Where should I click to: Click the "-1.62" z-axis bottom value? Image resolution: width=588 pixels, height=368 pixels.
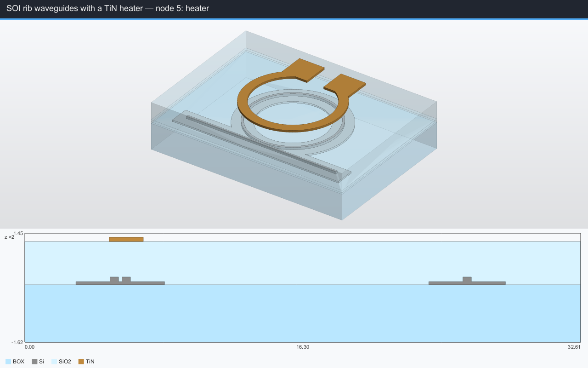coord(17,342)
